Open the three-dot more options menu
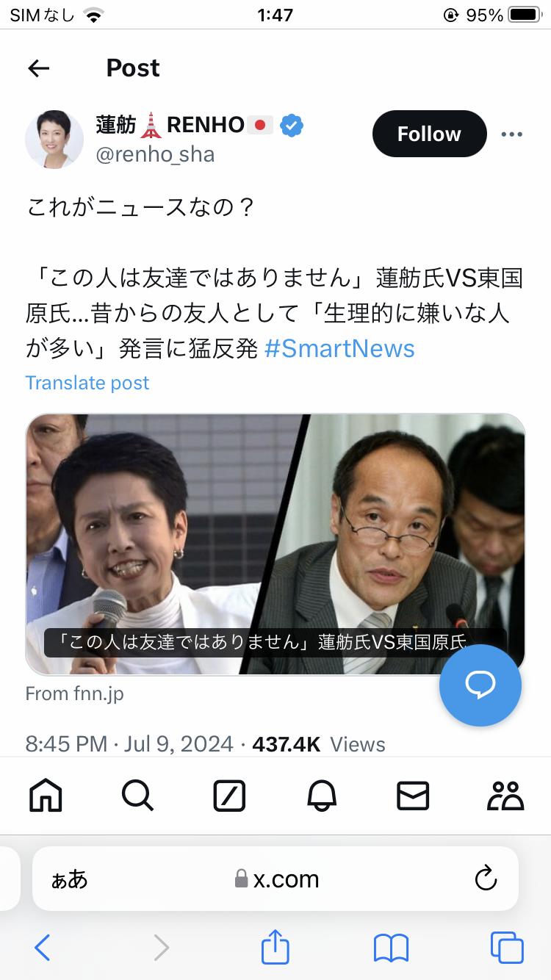 coord(511,134)
